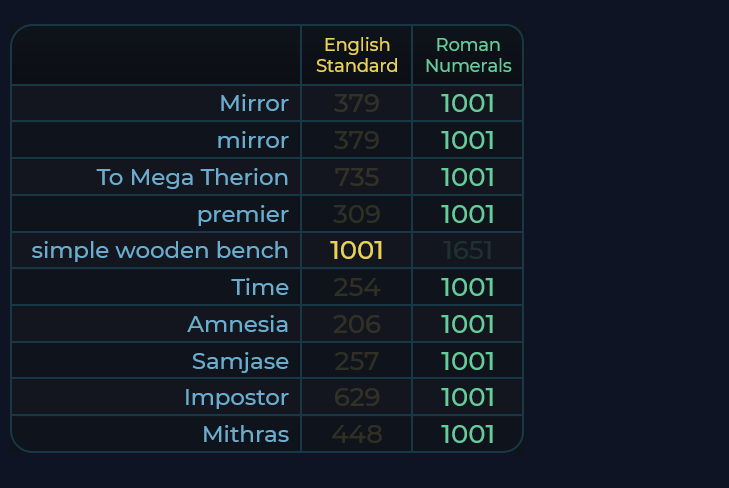Viewport: 729px width, 488px height.
Task: Select the capitalized 'Mirror' phrase
Action: tap(254, 104)
